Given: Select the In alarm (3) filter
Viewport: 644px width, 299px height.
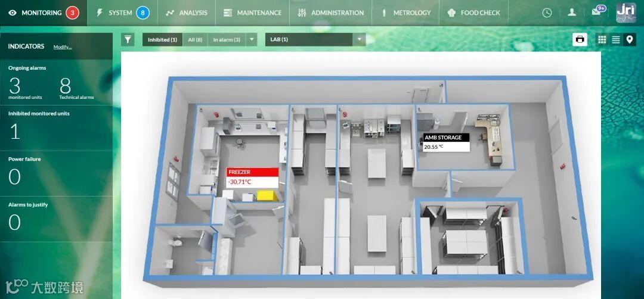Looking at the screenshot, I should (227, 40).
